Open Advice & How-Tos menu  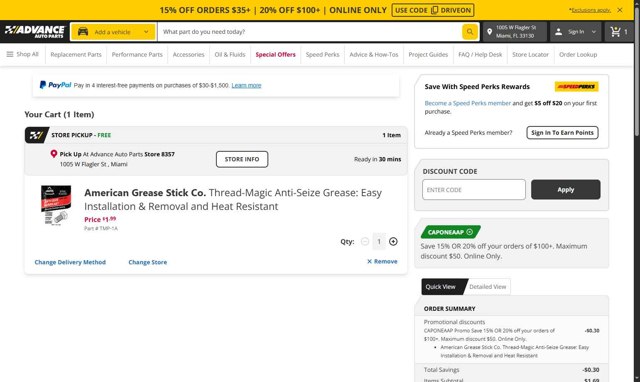click(x=374, y=54)
